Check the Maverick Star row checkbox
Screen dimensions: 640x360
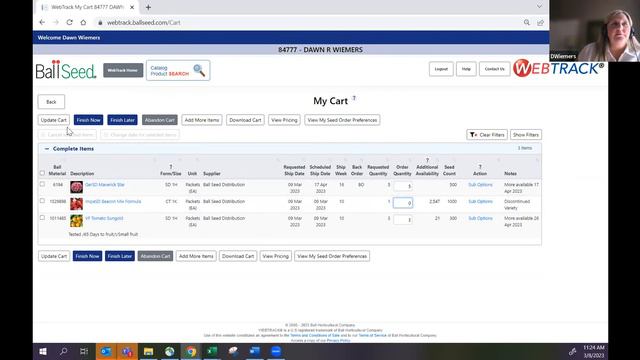pyautogui.click(x=42, y=184)
